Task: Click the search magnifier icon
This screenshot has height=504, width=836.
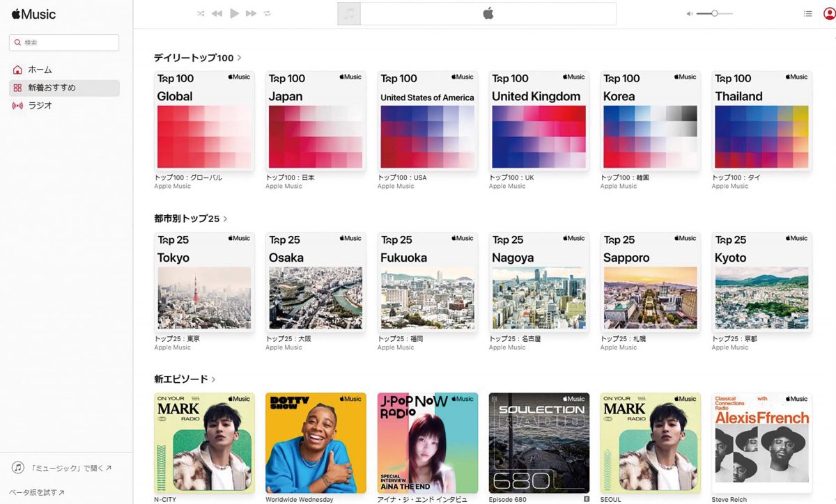Action: (x=17, y=42)
